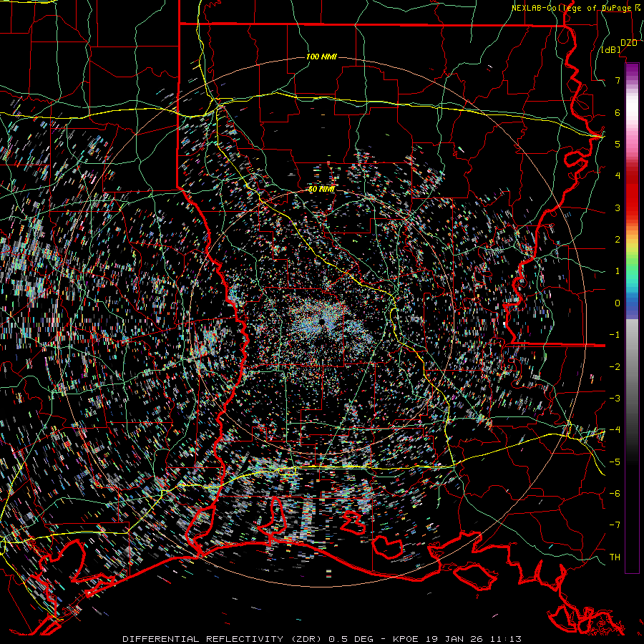
Task: Click the -4 dB tick label
Action: point(615,429)
